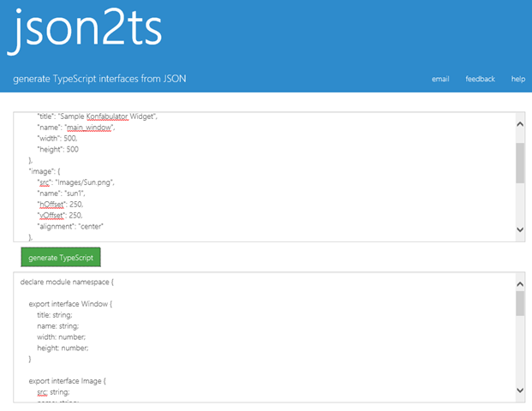Click the json2ts logo title

[x=85, y=31]
